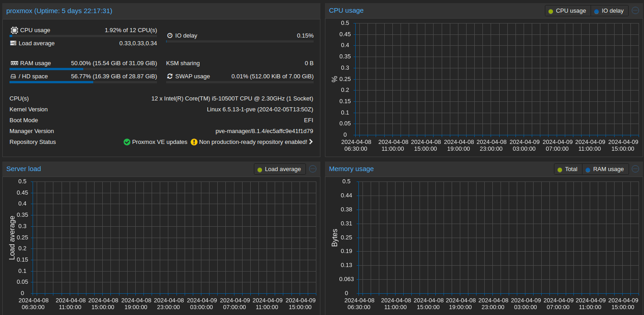Click the load average value 0.33,0.33,0.34
The width and height of the screenshot is (644, 315).
(138, 43)
